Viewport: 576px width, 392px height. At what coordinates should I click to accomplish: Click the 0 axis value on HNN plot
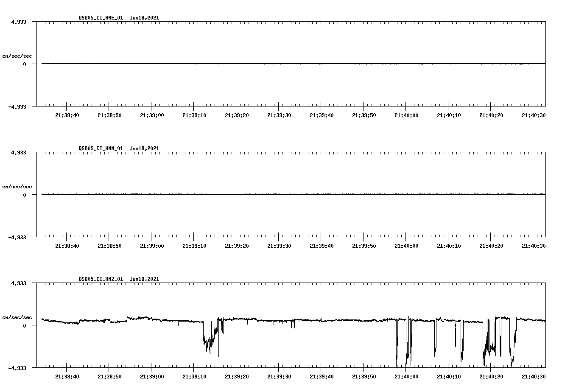pyautogui.click(x=25, y=195)
